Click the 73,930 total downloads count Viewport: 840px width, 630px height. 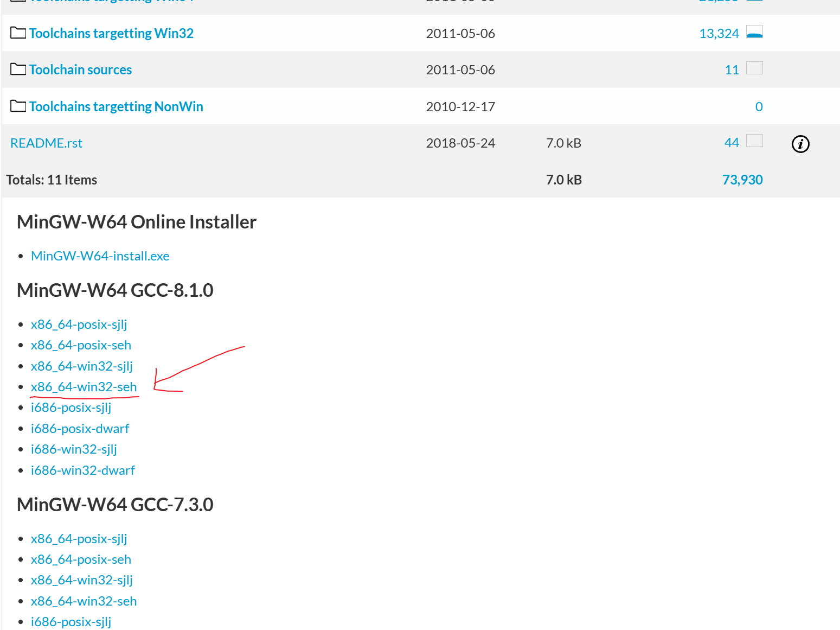tap(742, 180)
